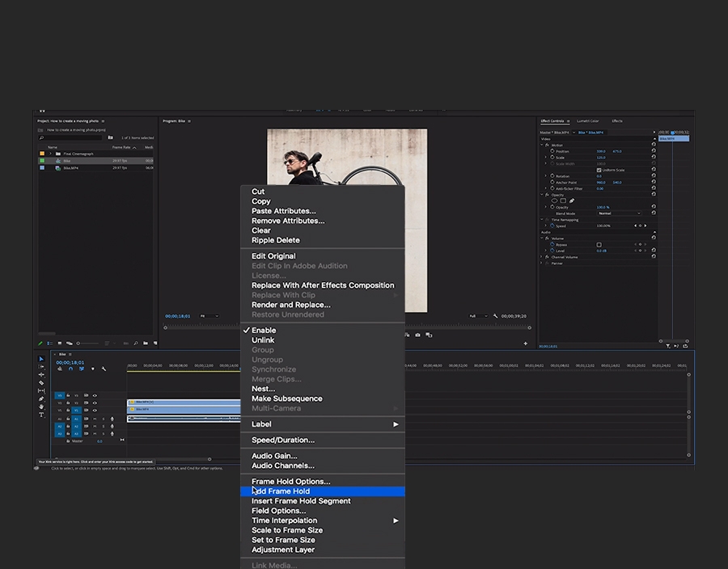The height and width of the screenshot is (569, 728).
Task: Choose Add Frame Hold from context menu
Action: coord(323,491)
